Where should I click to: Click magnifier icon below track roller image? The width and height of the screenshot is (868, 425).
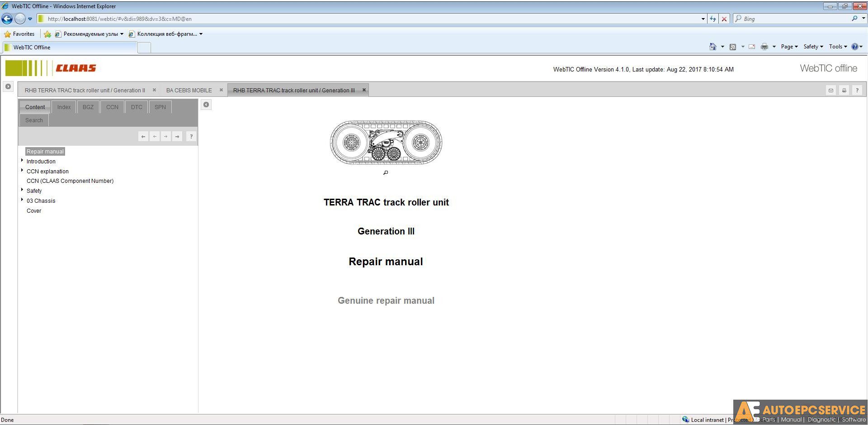(x=386, y=172)
